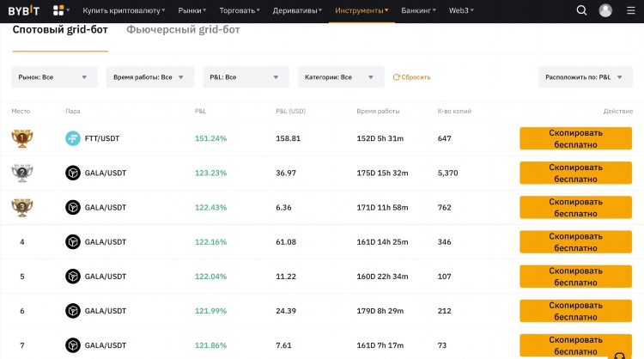Expand the Рынок: Все filter

pyautogui.click(x=55, y=77)
